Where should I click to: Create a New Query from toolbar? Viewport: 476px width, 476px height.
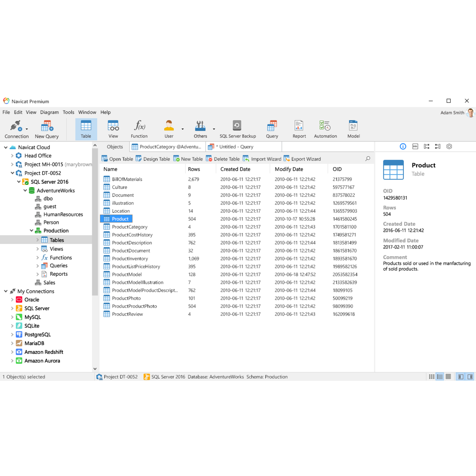[47, 129]
